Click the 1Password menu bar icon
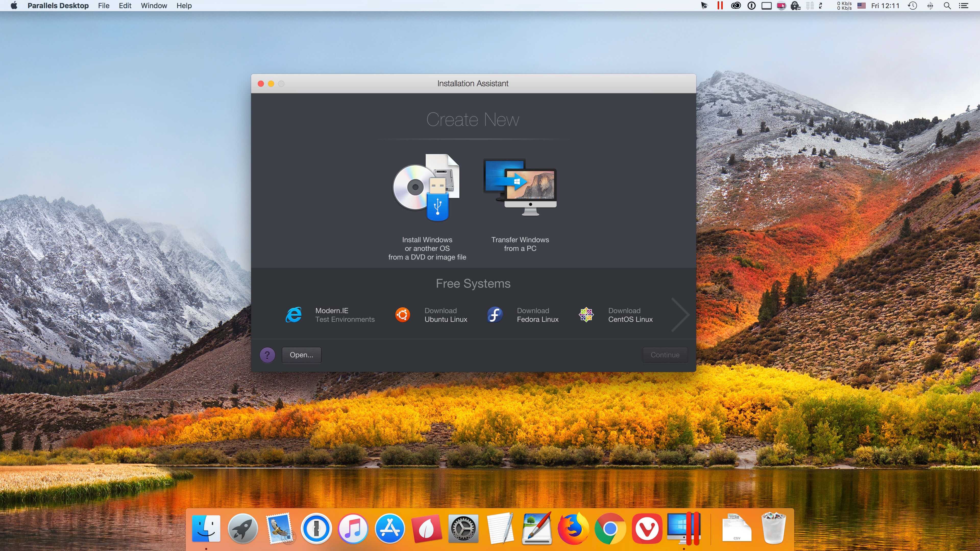 click(751, 6)
